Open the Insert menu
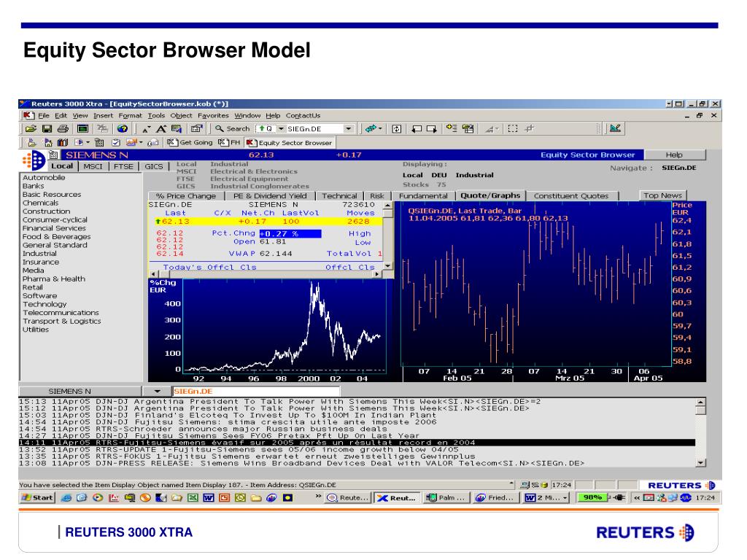This screenshot has height=560, width=747. pyautogui.click(x=104, y=116)
